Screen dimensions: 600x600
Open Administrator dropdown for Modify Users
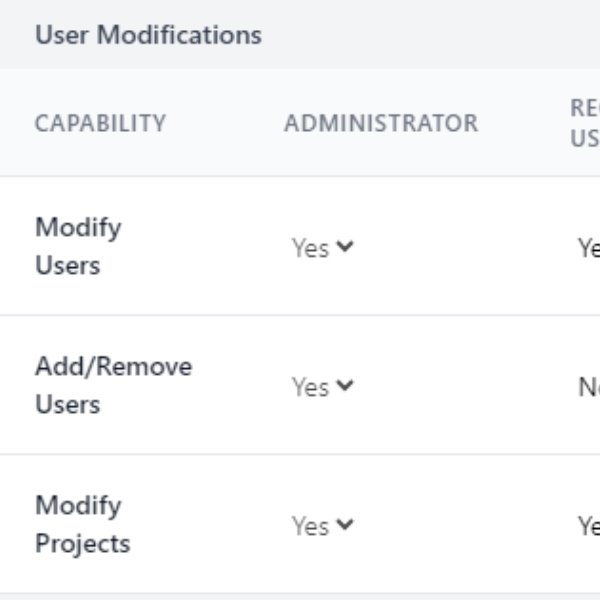click(323, 248)
